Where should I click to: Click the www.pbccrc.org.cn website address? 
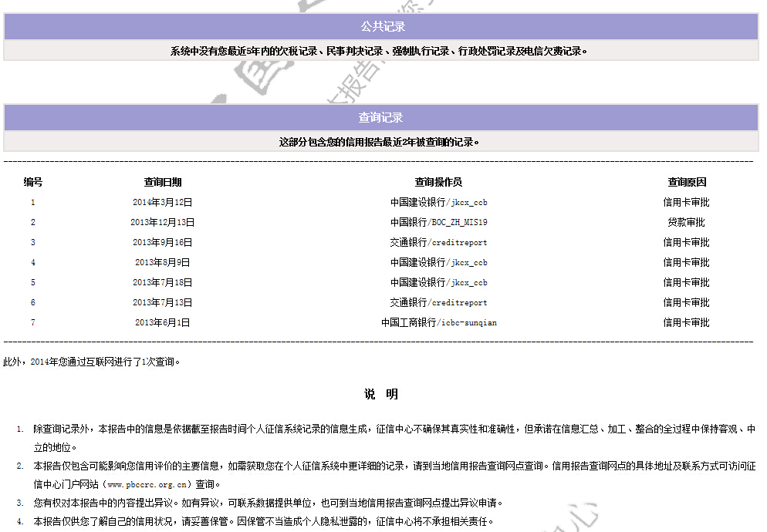click(x=147, y=484)
